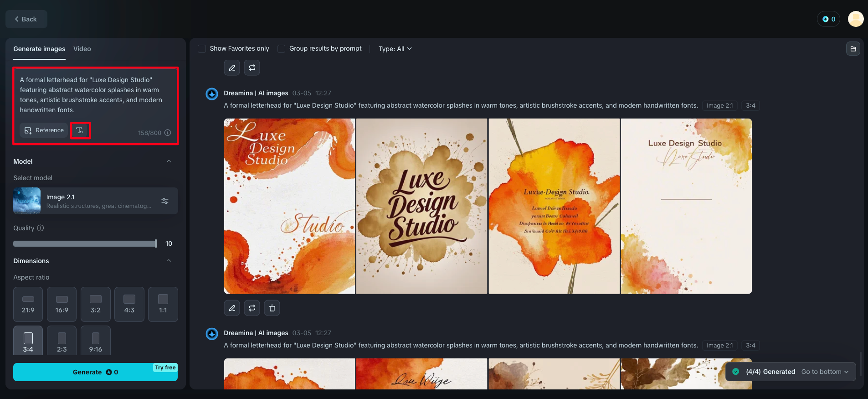868x399 pixels.
Task: Open fourth thumbnail with Luxe Design Studio header
Action: 686,206
